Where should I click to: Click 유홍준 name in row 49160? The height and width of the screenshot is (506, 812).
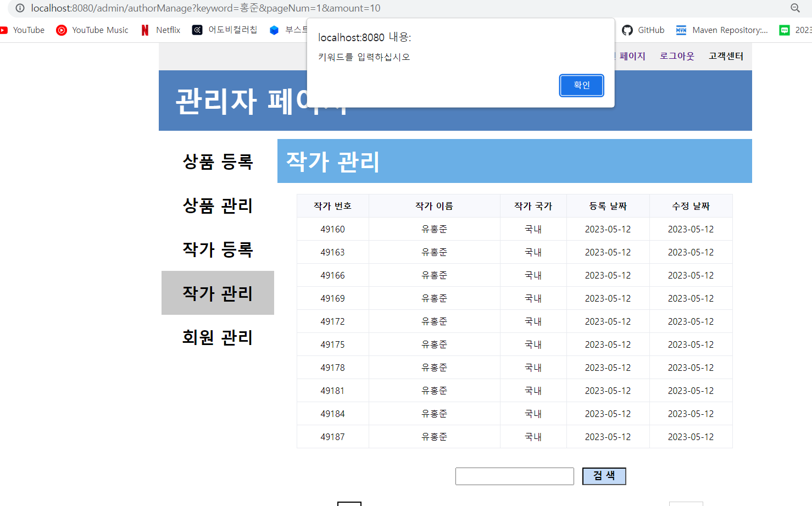434,229
